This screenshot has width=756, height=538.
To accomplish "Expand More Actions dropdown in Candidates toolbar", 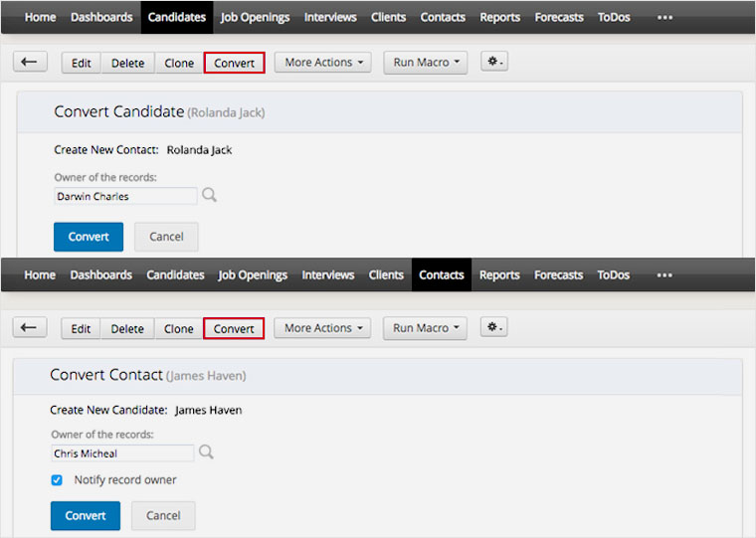I will 323,63.
